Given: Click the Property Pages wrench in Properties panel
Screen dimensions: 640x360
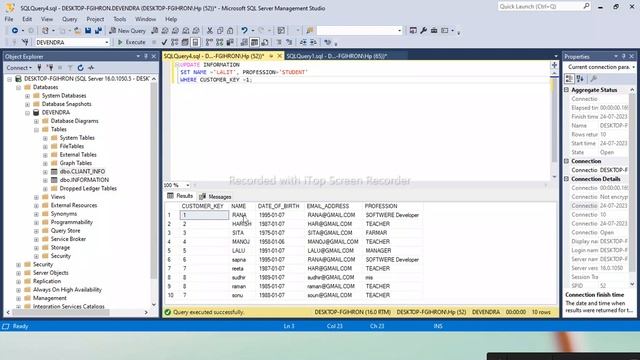Looking at the screenshot, I should click(594, 79).
